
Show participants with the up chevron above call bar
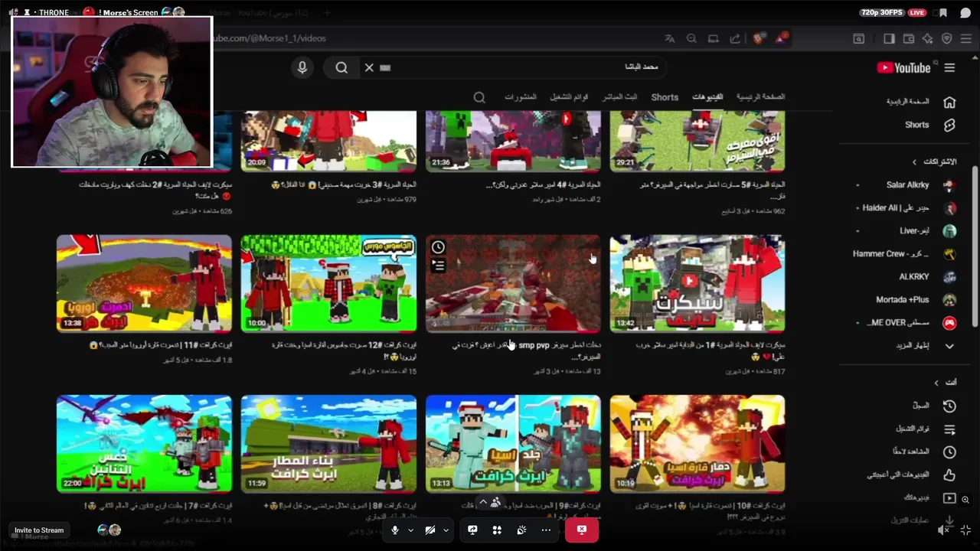pyautogui.click(x=482, y=503)
